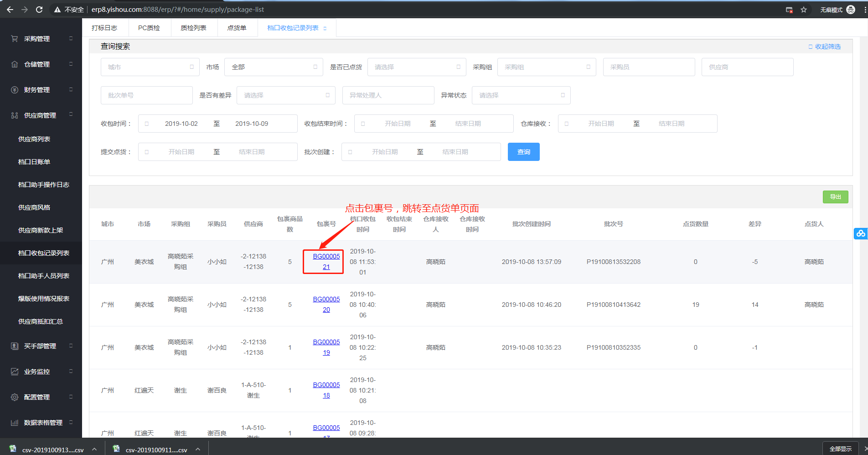Open csv-2019100911 download options arrow
Viewport: 868px width, 455px height.
point(198,449)
